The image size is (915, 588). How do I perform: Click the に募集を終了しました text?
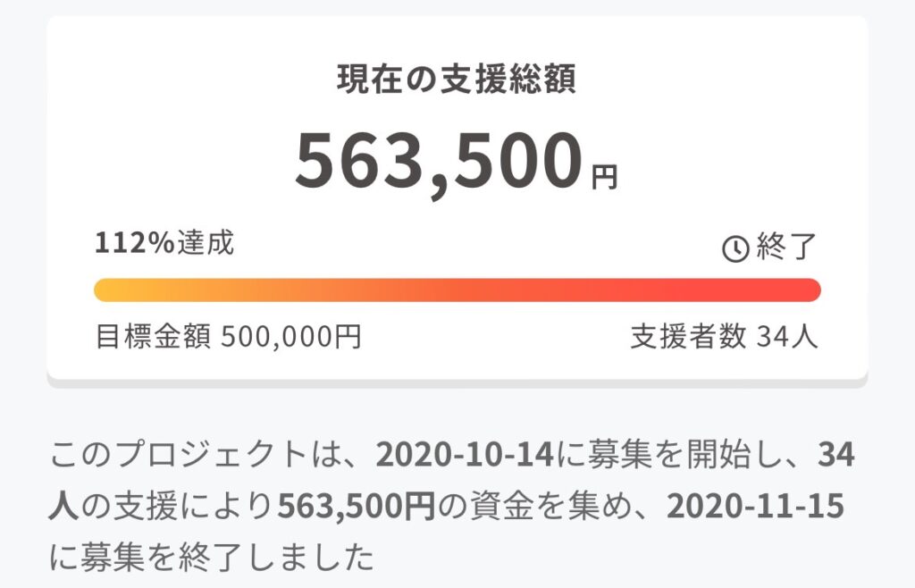[211, 559]
